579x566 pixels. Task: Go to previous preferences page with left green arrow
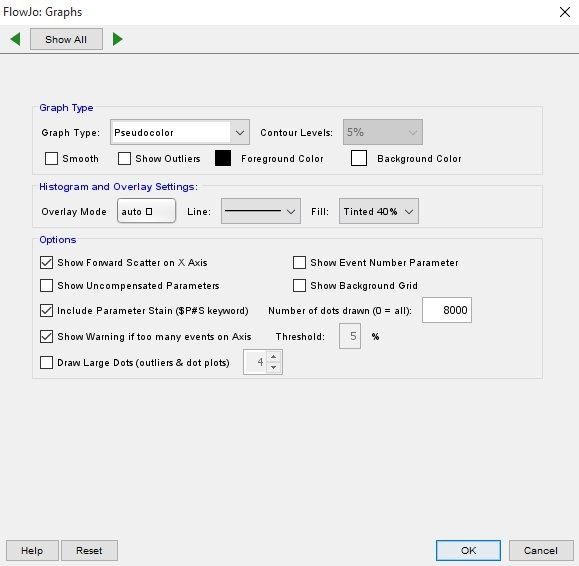click(x=16, y=39)
